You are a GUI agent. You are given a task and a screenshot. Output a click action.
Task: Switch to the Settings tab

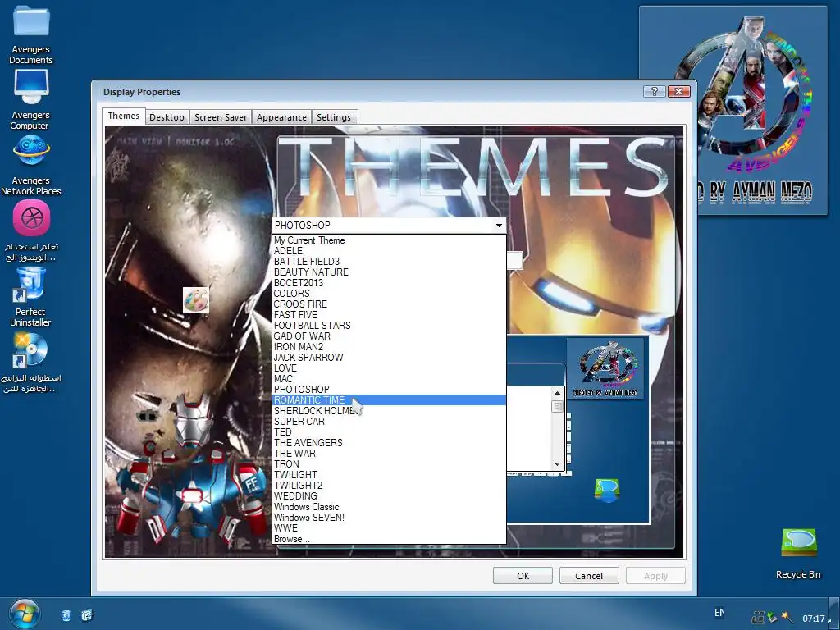334,117
